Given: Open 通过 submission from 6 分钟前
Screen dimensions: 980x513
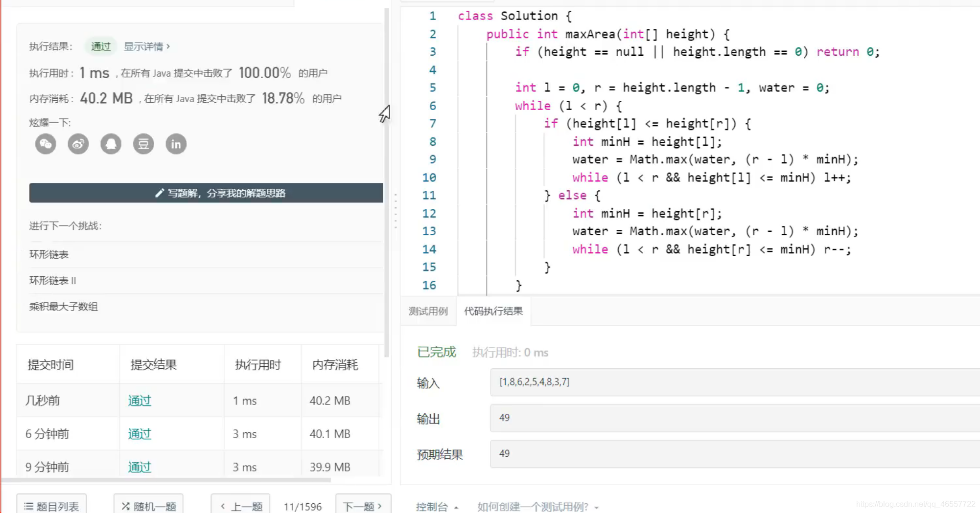Looking at the screenshot, I should click(140, 434).
